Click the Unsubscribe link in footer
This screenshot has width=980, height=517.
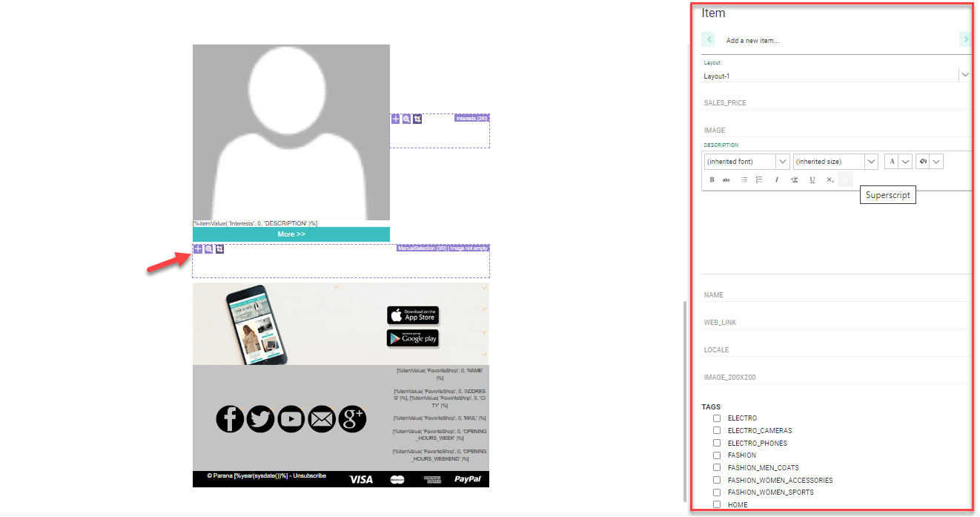click(x=309, y=475)
